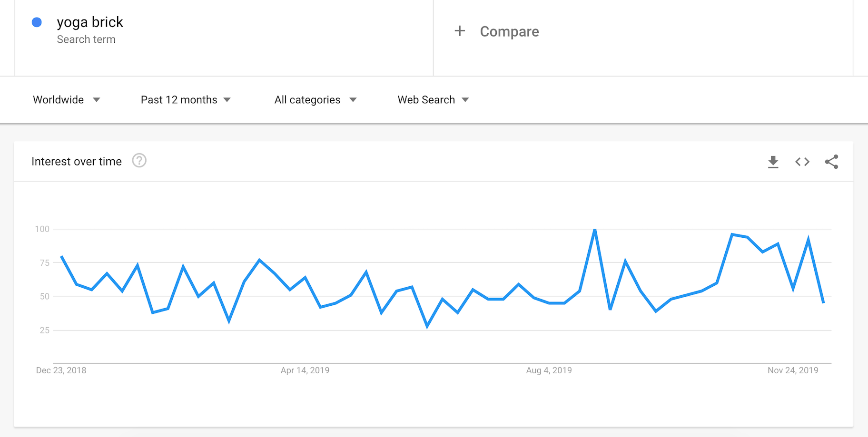The image size is (868, 437).
Task: Share the interest over time chart
Action: 831,162
